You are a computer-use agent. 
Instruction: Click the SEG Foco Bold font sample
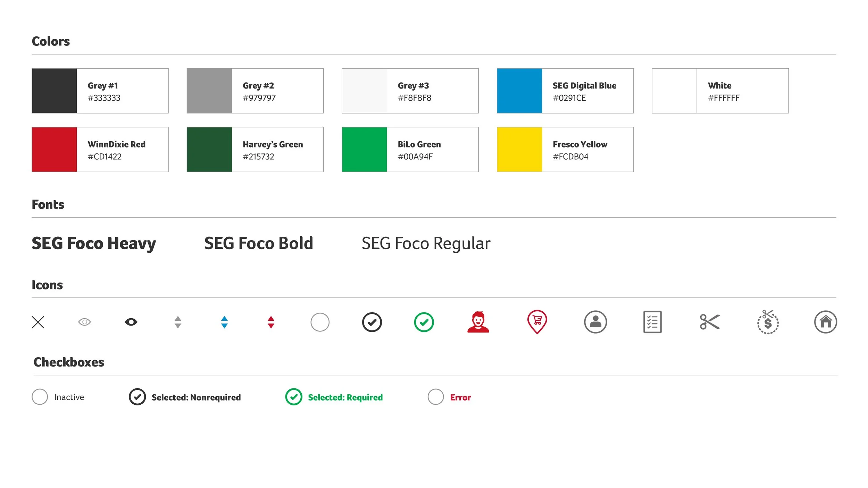point(259,243)
